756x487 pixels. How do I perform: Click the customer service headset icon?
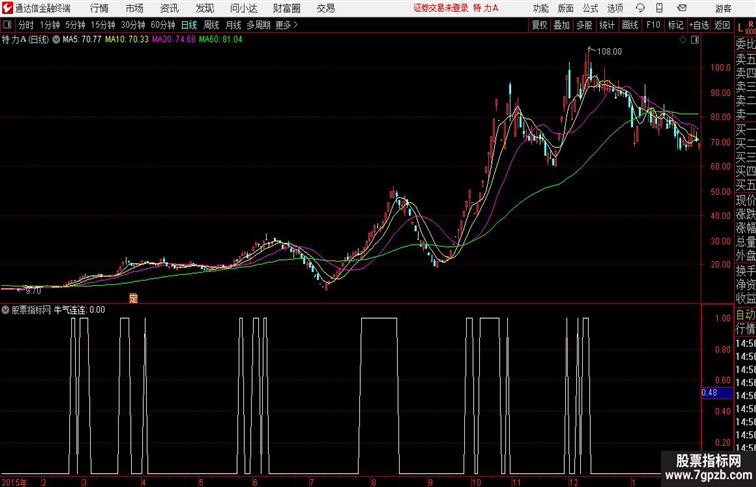pos(640,8)
